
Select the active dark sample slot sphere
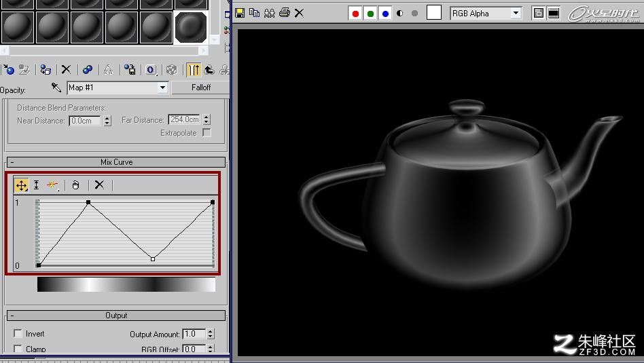[x=191, y=26]
